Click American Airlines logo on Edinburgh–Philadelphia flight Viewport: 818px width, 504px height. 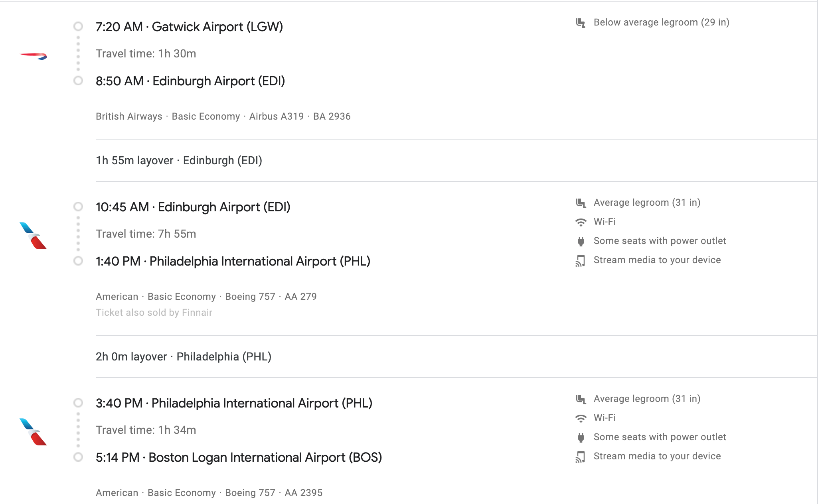[33, 236]
